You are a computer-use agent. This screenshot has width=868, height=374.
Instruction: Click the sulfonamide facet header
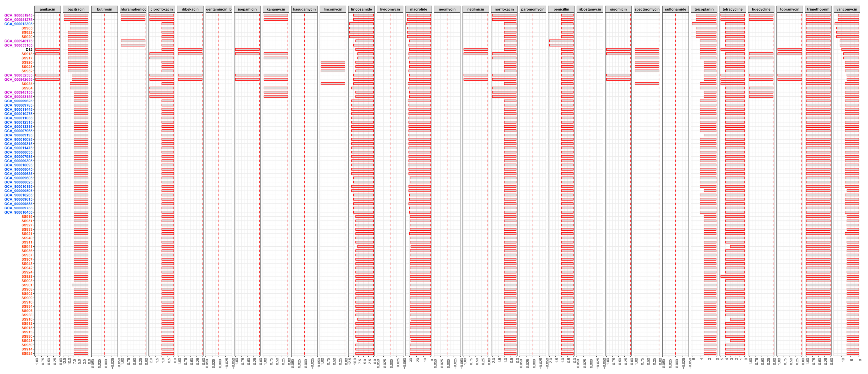pyautogui.click(x=675, y=9)
